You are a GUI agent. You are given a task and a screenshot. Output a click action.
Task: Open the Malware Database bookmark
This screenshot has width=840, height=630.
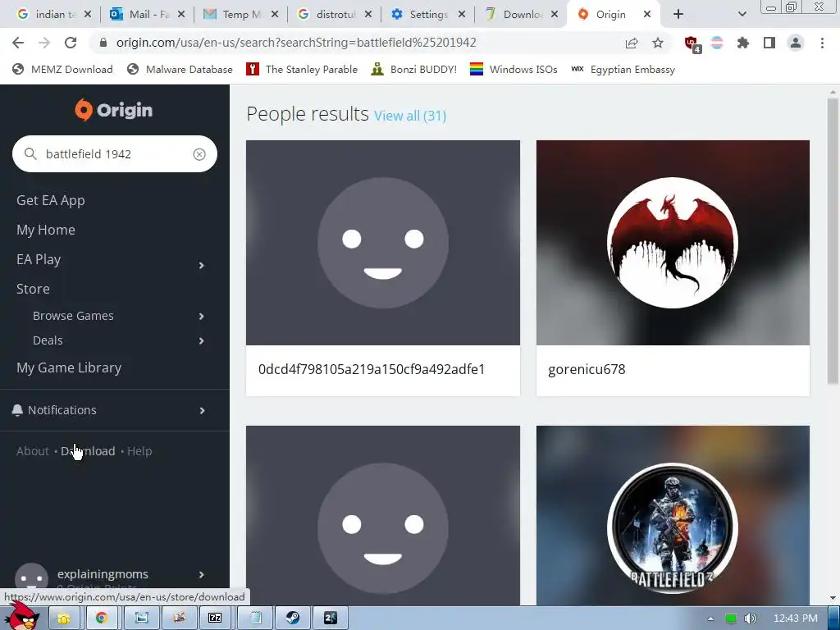180,69
